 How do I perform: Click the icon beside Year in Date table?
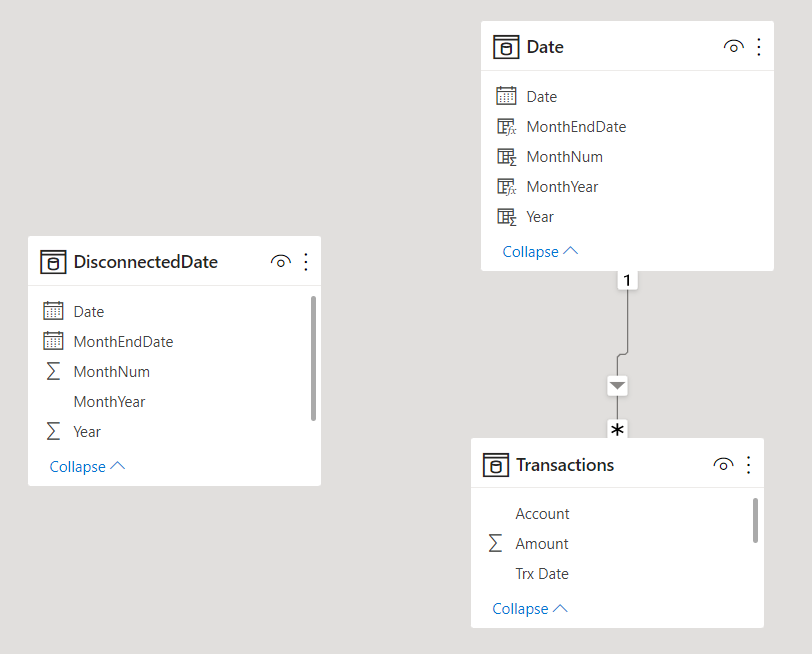pyautogui.click(x=506, y=217)
